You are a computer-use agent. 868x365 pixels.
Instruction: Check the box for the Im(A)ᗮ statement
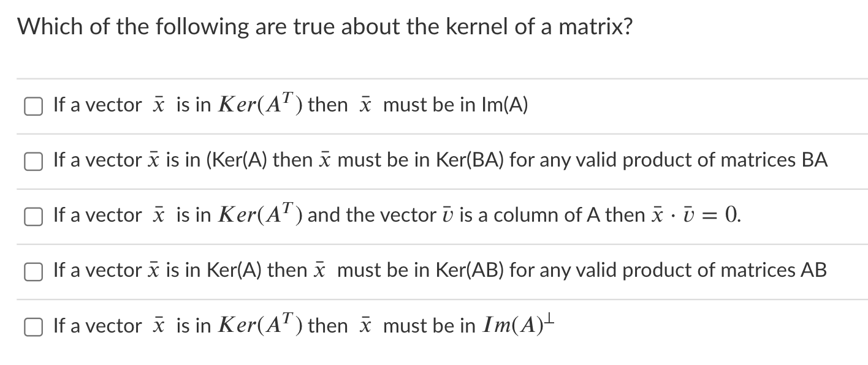click(33, 326)
